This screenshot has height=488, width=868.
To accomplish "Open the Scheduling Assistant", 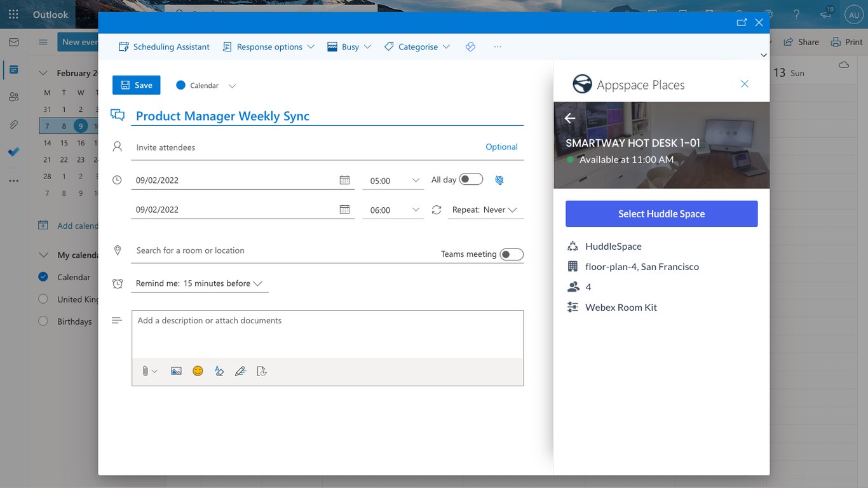I will (164, 46).
